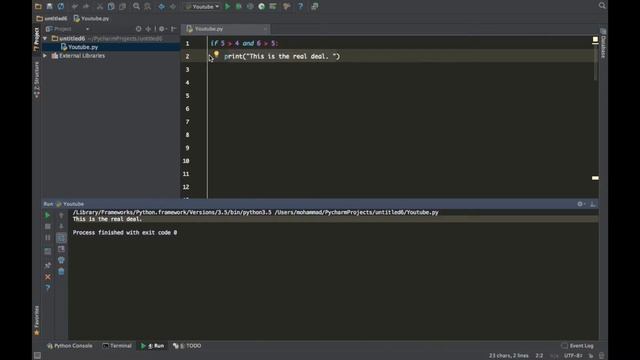The image size is (640, 360).
Task: Open help with the toolbar question mark
Action: [x=300, y=7]
